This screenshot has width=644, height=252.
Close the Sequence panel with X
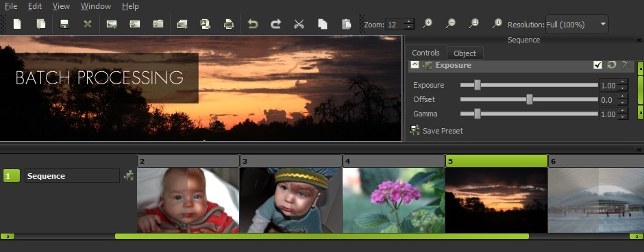pyautogui.click(x=639, y=40)
